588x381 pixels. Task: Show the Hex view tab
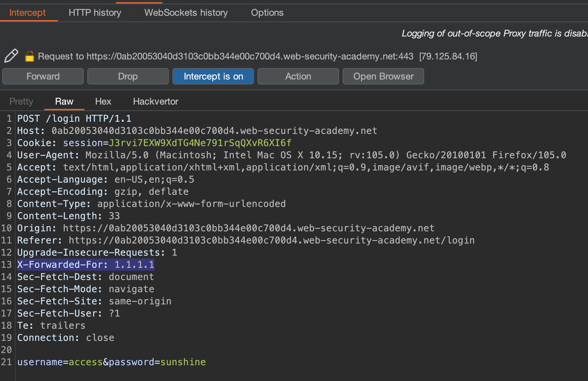pyautogui.click(x=103, y=101)
